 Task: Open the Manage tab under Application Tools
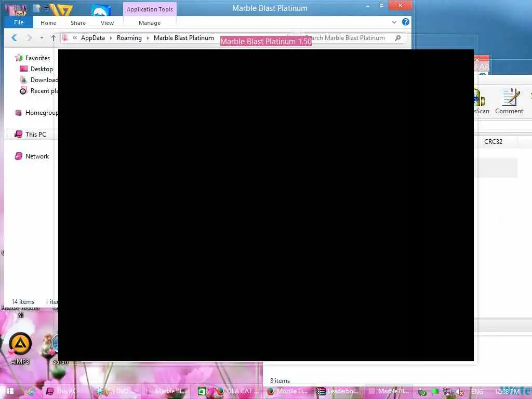pos(150,23)
